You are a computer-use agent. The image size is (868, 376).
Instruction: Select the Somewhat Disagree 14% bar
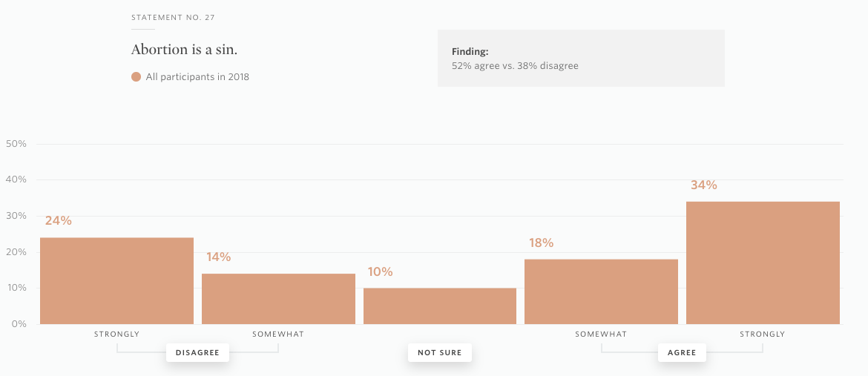(278, 299)
